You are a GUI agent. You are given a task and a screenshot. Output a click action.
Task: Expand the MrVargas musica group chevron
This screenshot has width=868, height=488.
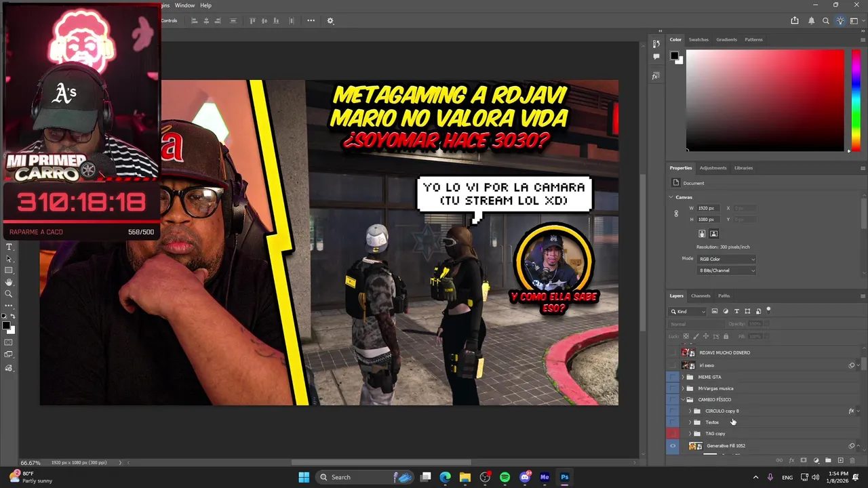click(x=682, y=388)
